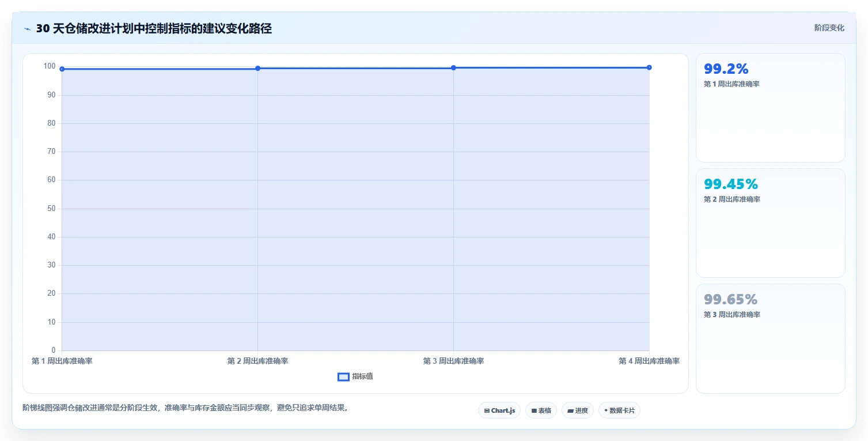Click the 第 2 周出库准确率 caption under 99.45%
The image size is (868, 441).
click(731, 199)
